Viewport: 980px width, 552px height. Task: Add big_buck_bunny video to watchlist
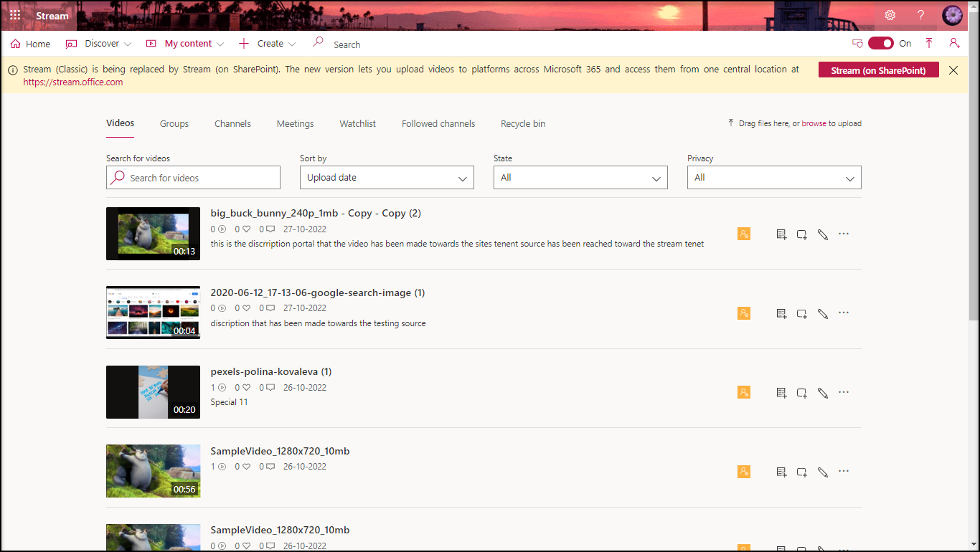coord(781,234)
